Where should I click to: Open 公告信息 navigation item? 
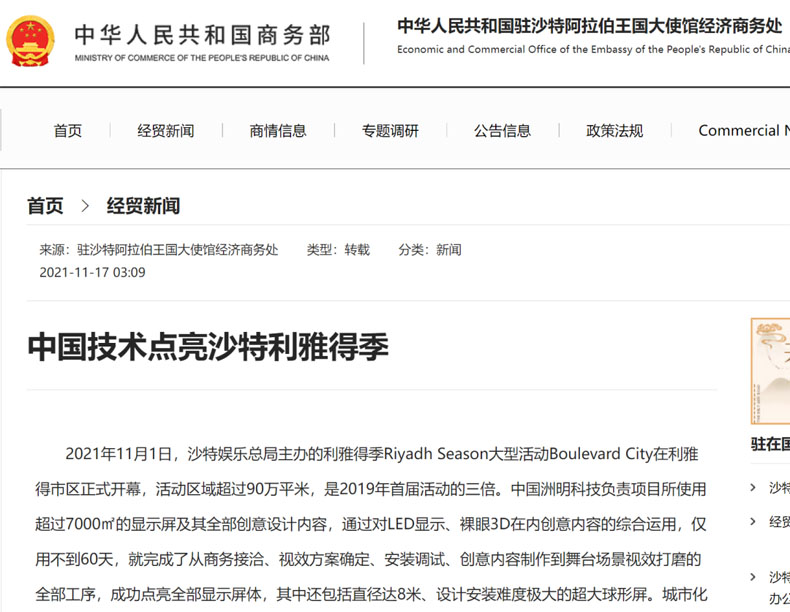click(x=502, y=131)
